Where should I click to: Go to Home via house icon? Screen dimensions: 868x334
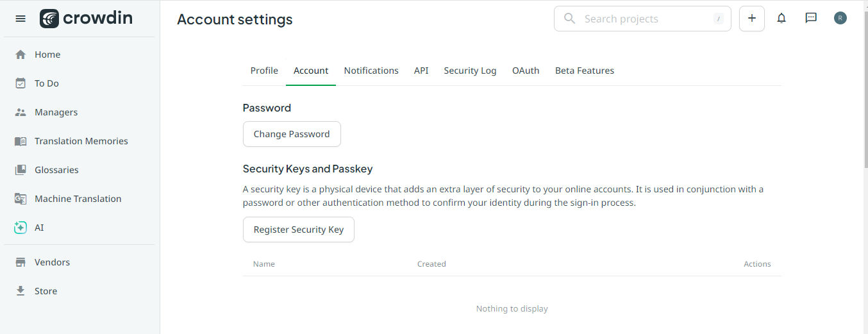pos(21,54)
